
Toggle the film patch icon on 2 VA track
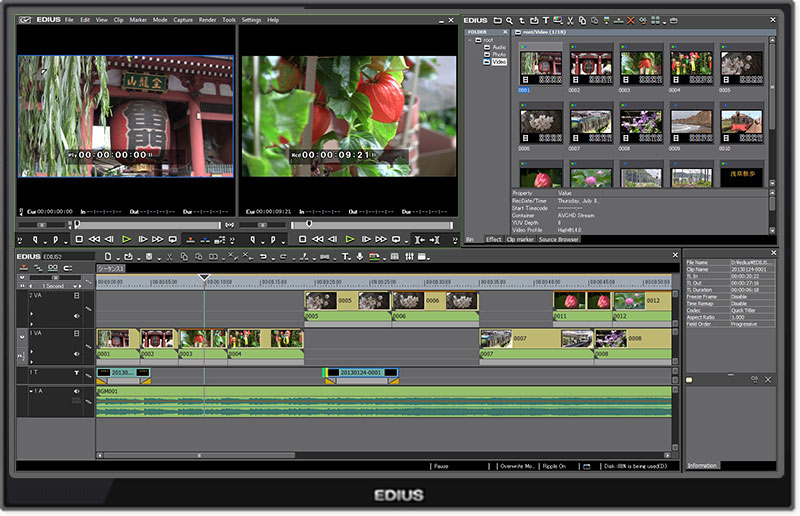pyautogui.click(x=77, y=296)
